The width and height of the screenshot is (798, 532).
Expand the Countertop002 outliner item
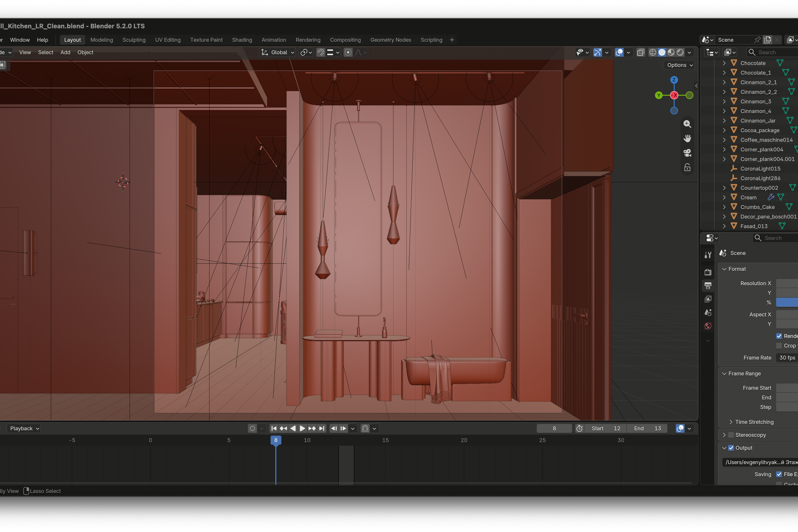pyautogui.click(x=724, y=188)
